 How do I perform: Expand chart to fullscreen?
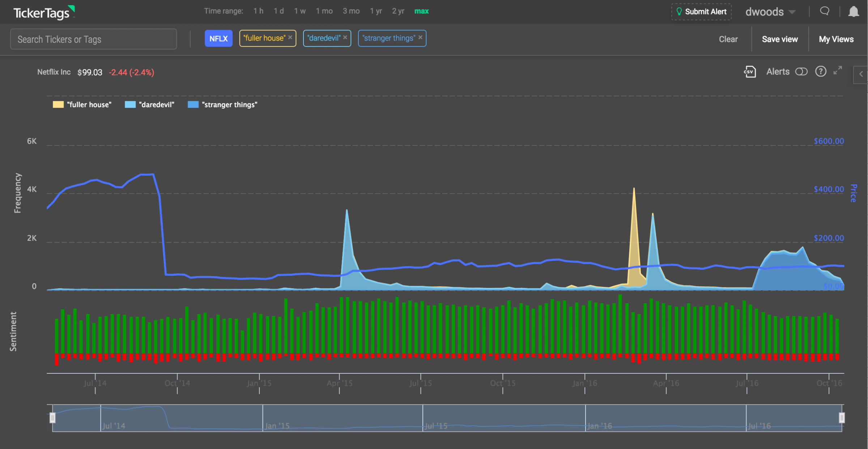coord(838,71)
